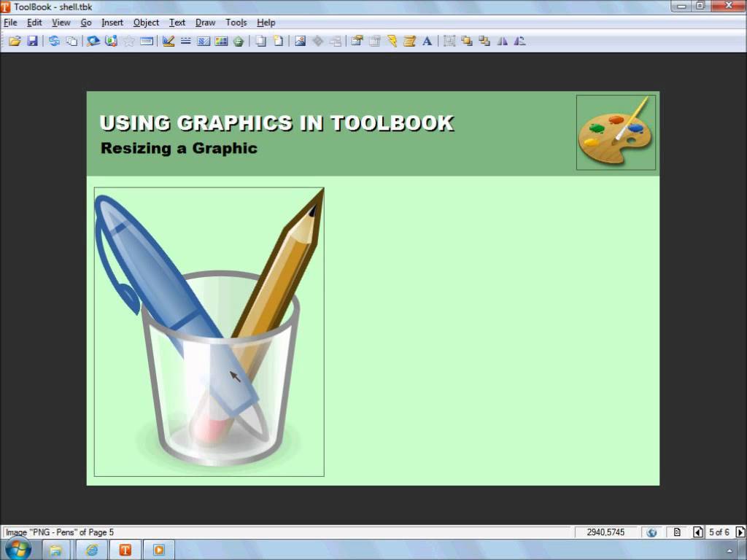The width and height of the screenshot is (747, 560).
Task: Open the Draw menu
Action: [205, 23]
